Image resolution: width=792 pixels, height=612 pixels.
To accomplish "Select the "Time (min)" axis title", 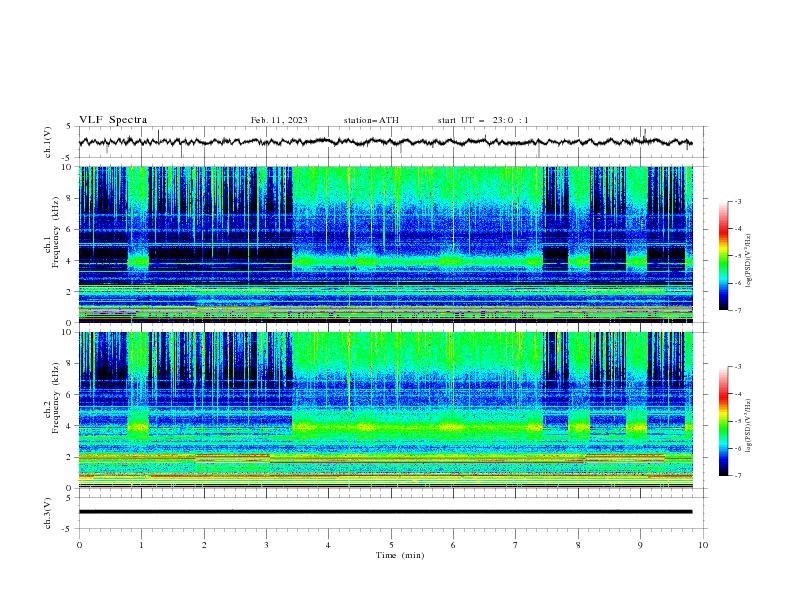I will pos(400,555).
